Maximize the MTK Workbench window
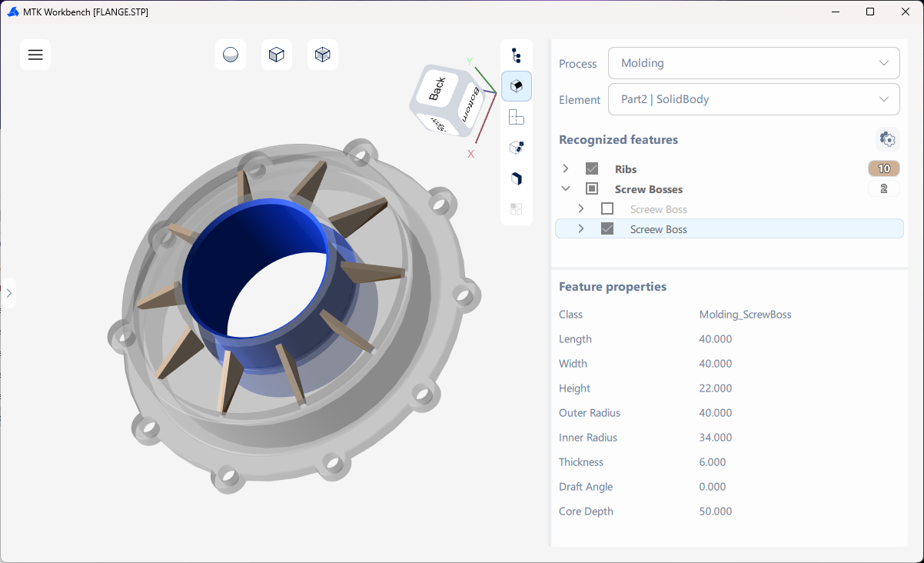 [x=870, y=12]
